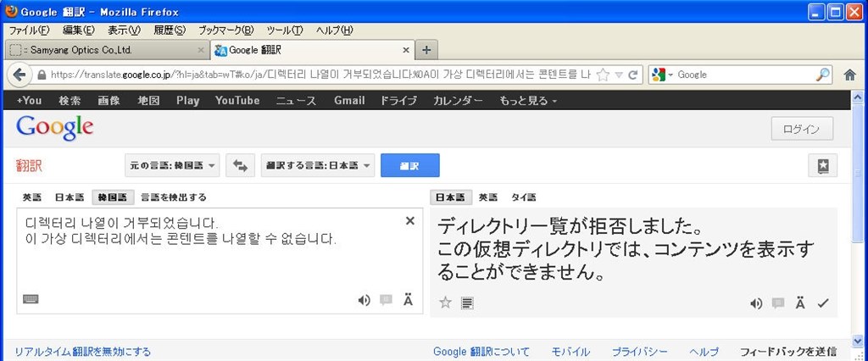Image resolution: width=868 pixels, height=361 pixels.
Task: Clear the source text with X
Action: click(410, 221)
